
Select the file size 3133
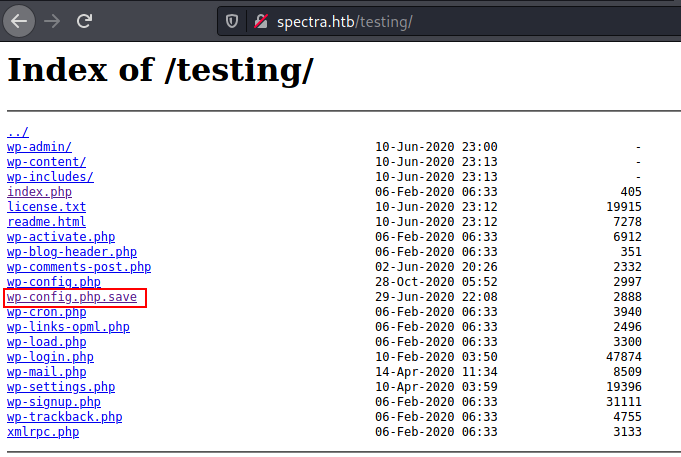(627, 432)
